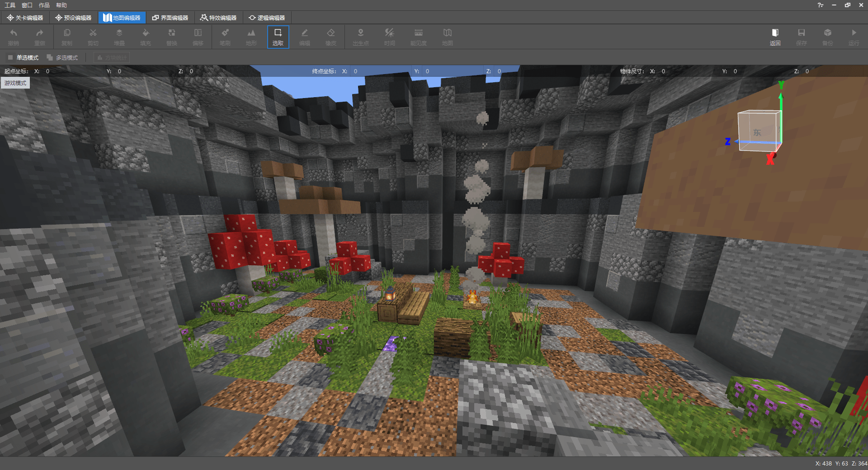The width and height of the screenshot is (868, 470).
Task: Open the 地图 (map) toolbar icon
Action: tap(448, 37)
